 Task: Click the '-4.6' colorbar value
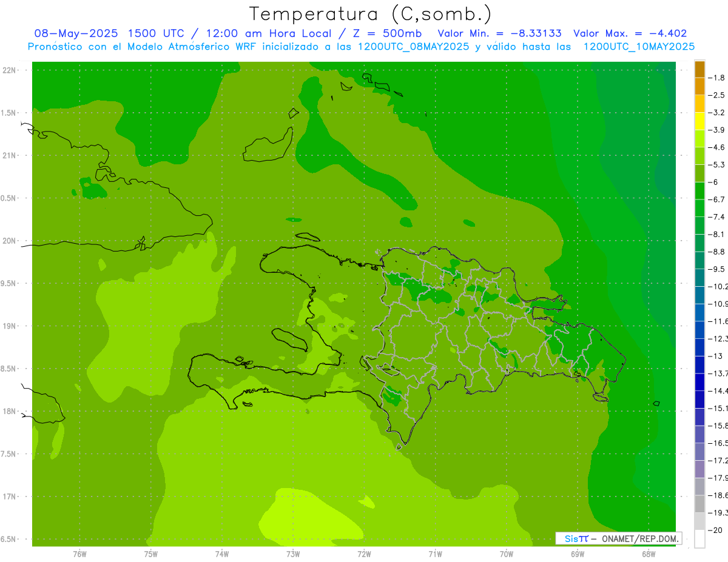[x=716, y=147]
